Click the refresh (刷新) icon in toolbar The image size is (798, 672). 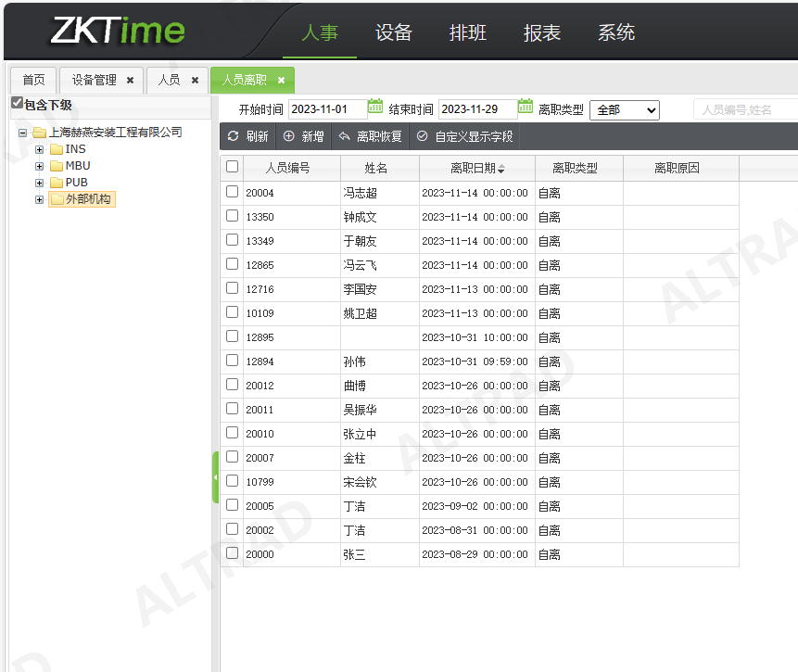coord(233,136)
